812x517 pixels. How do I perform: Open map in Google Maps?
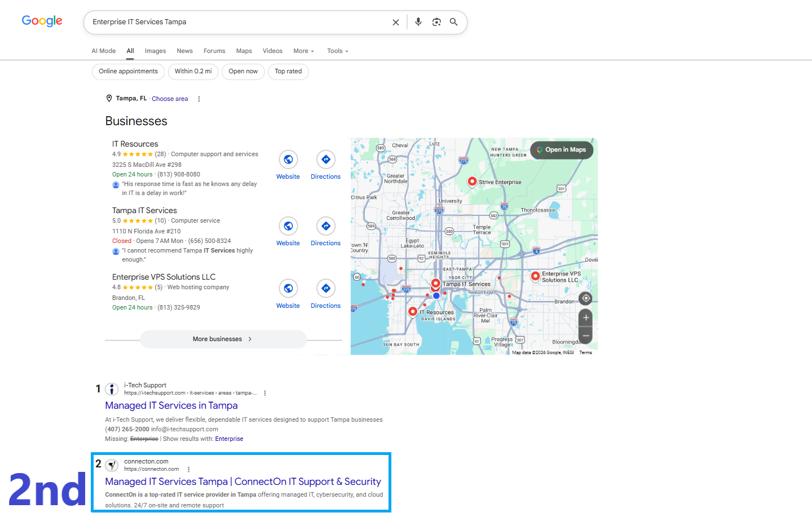(562, 150)
